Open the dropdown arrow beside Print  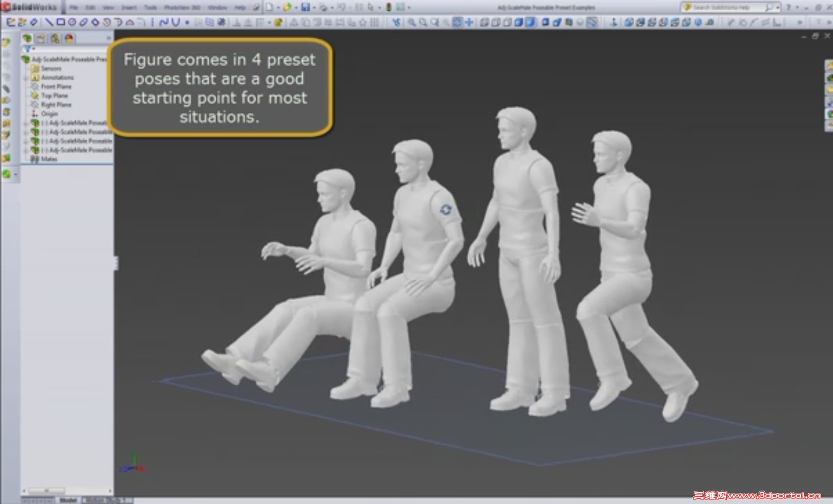[332, 8]
